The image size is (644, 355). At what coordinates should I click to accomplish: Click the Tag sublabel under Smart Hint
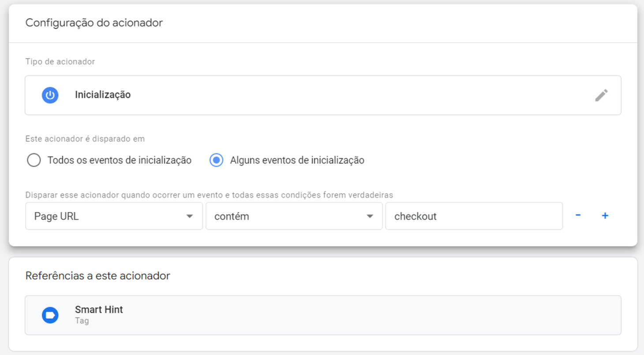pyautogui.click(x=82, y=321)
